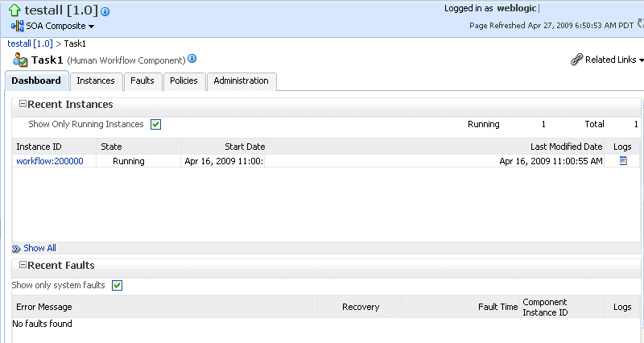The image size is (644, 343).
Task: Open info icon beside Human Workflow Component
Action: (192, 59)
